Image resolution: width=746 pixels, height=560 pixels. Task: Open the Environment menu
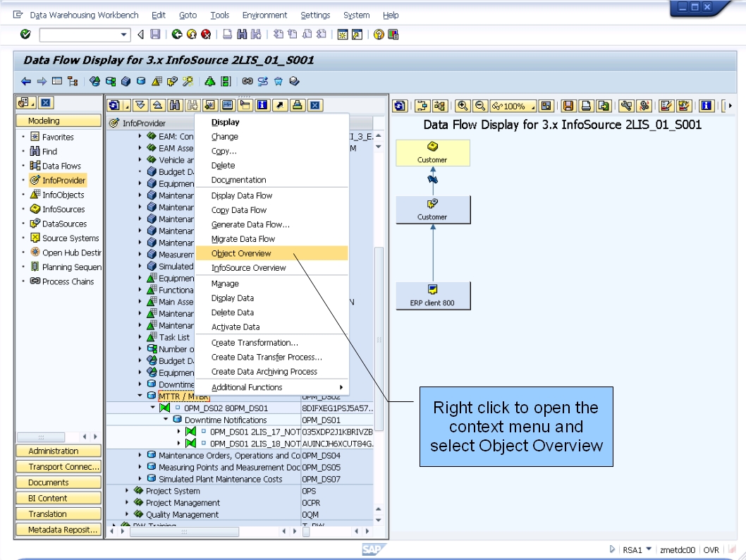pos(264,16)
